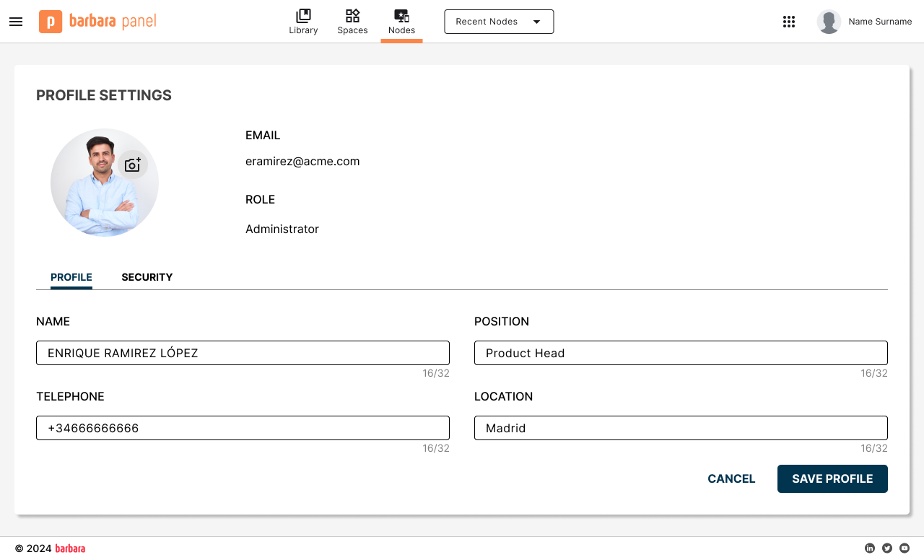Screen dimensions: 924x560
Task: Save the profile changes
Action: click(x=832, y=479)
